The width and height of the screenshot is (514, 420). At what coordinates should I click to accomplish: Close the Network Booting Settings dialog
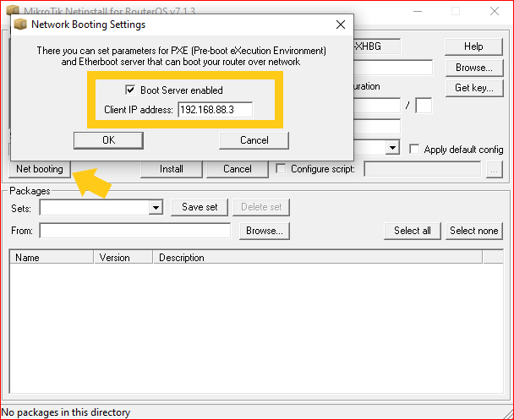341,25
